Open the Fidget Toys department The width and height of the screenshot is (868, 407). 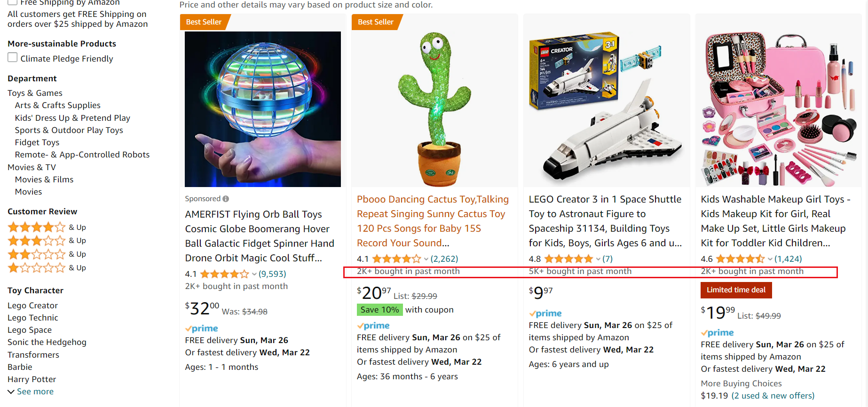coord(37,142)
